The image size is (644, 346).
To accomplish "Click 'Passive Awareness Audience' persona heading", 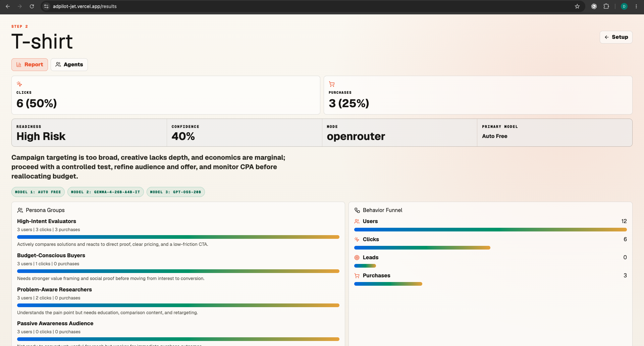I will click(x=55, y=324).
